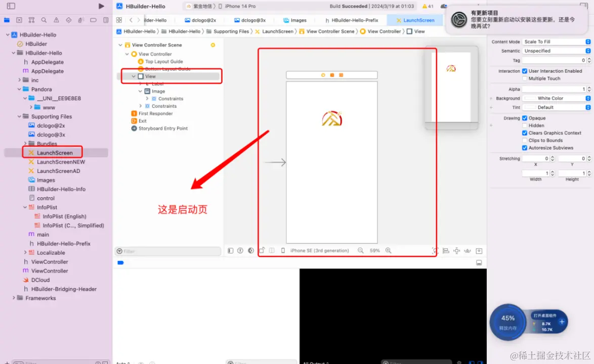Zoom out the storyboard canvas

[361, 250]
